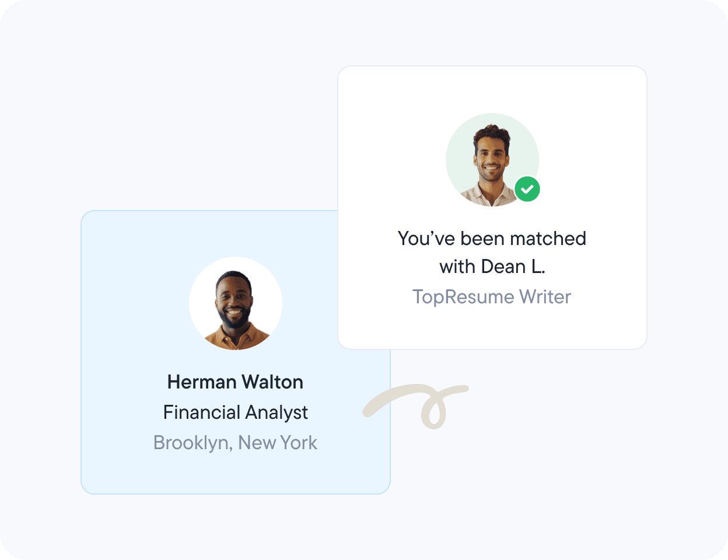The height and width of the screenshot is (560, 728).
Task: Click the beige squiggle decoration
Action: 432,405
